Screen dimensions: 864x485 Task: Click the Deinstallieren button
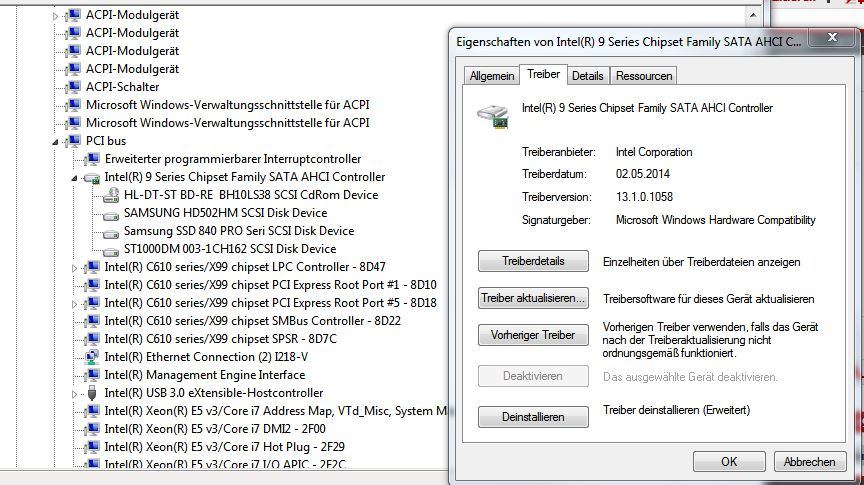(533, 417)
